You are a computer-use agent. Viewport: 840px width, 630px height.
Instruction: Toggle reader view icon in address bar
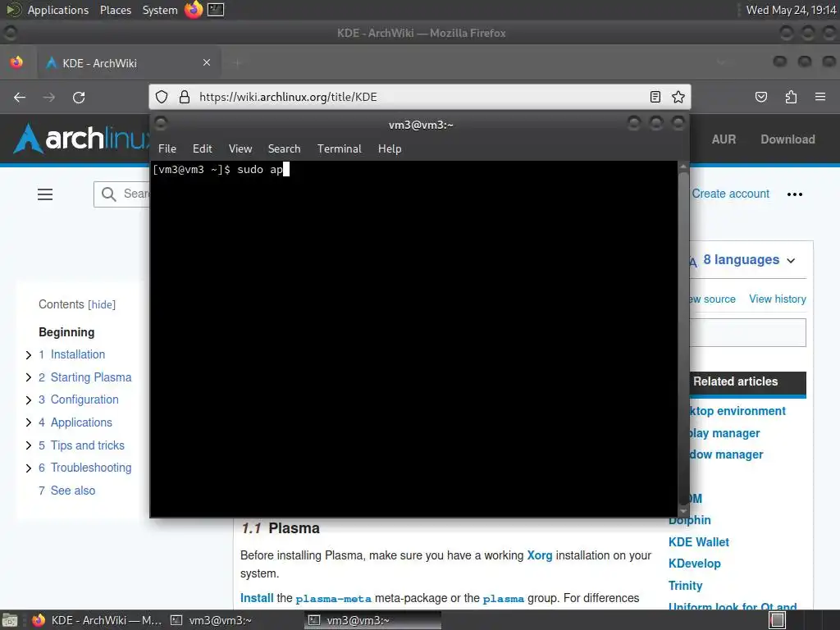click(655, 97)
